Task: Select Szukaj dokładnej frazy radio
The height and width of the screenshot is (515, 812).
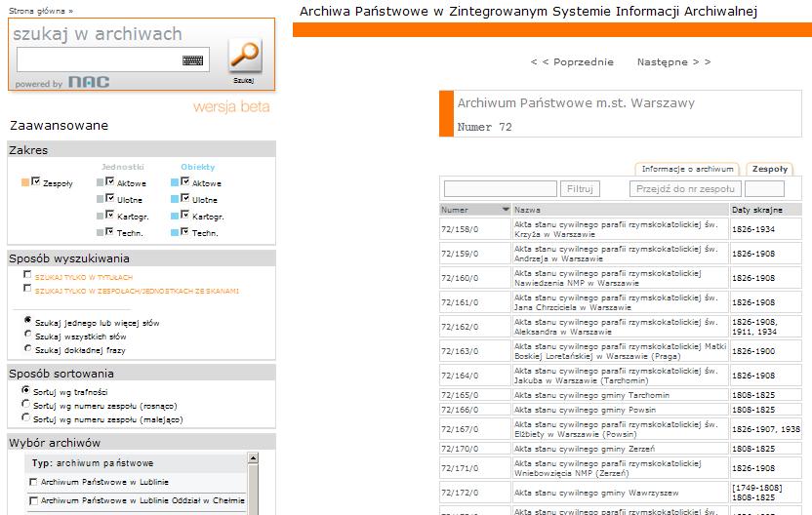Action: click(x=27, y=348)
